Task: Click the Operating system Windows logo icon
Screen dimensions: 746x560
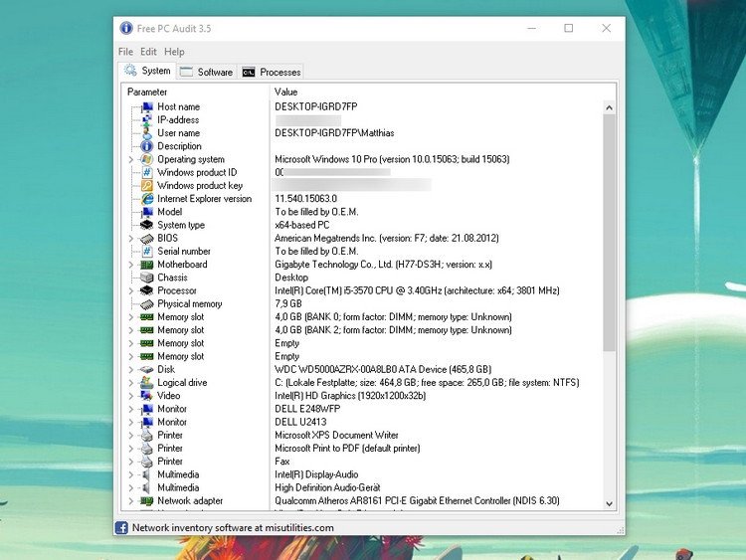Action: [147, 159]
